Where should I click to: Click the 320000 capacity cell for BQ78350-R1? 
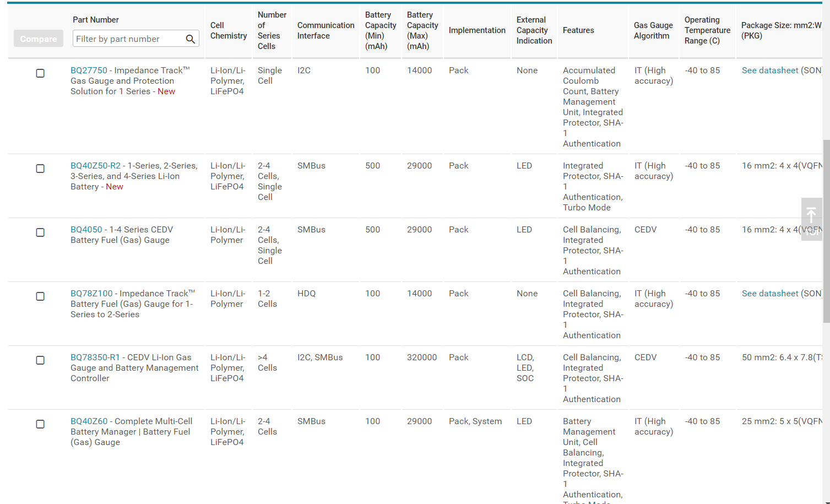[422, 357]
